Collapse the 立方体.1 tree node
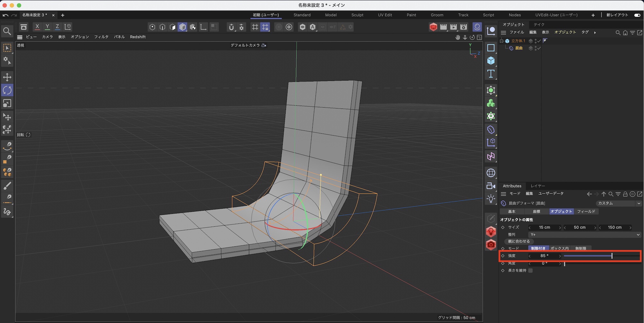The width and height of the screenshot is (644, 323). point(501,41)
